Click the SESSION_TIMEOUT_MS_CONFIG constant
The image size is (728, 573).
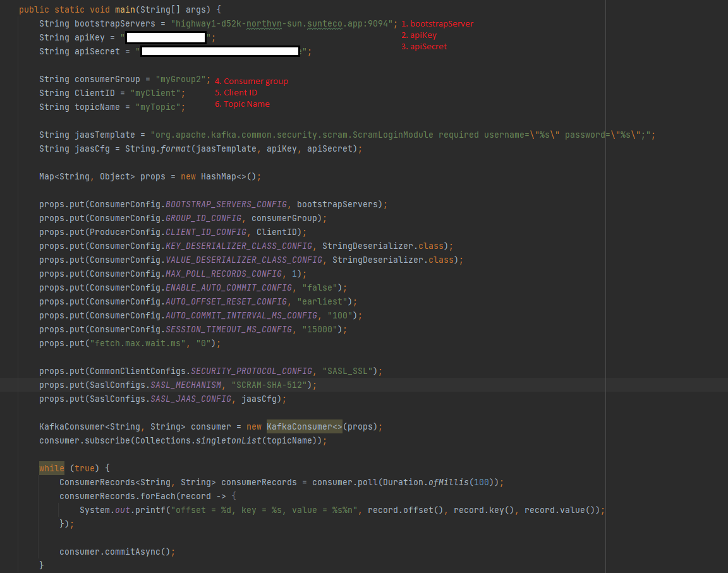tap(228, 329)
